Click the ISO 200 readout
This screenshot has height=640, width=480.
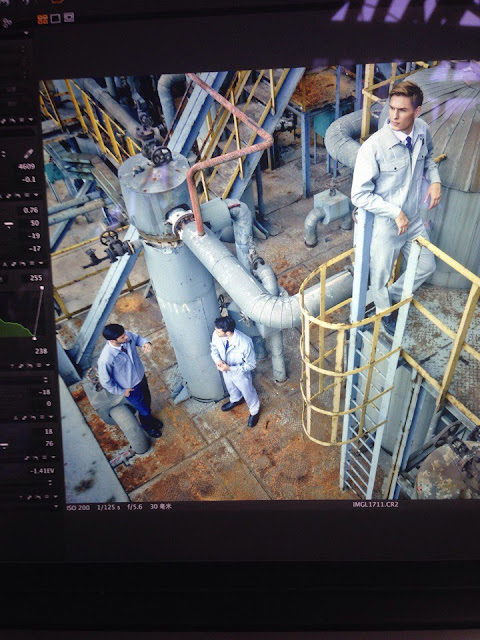pos(78,507)
